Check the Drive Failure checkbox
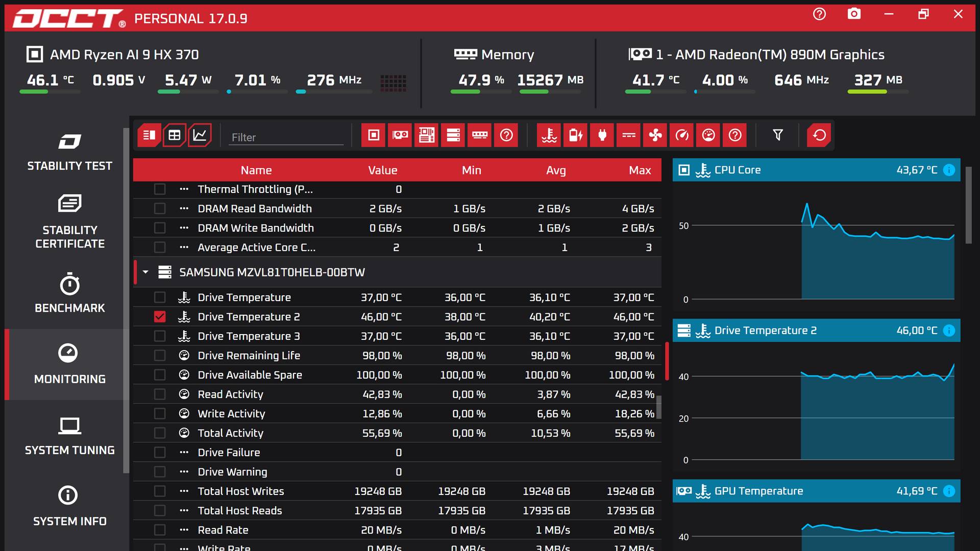This screenshot has width=980, height=551. tap(160, 453)
